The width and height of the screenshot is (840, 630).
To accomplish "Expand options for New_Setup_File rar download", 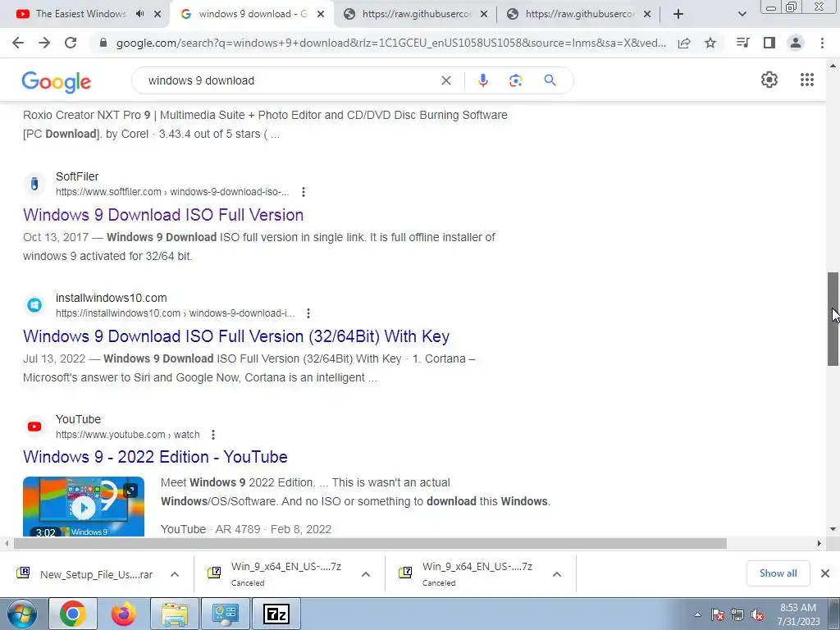I will [x=175, y=574].
